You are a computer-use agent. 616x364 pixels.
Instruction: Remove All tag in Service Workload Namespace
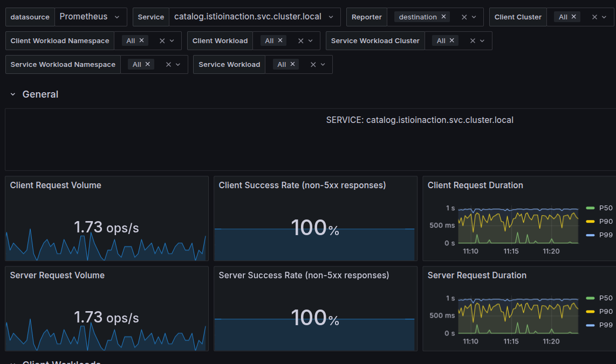tap(148, 64)
